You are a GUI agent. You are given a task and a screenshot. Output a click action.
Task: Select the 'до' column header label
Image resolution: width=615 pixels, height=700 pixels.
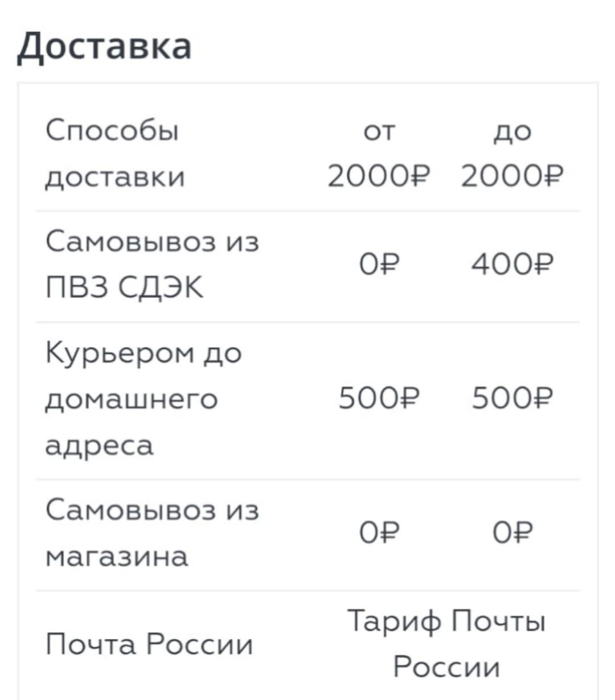512,132
